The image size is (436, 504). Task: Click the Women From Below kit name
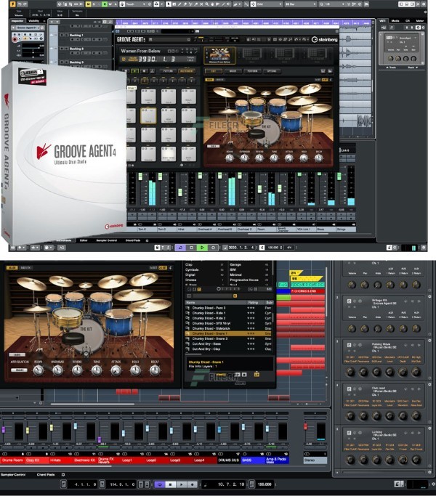click(x=140, y=51)
